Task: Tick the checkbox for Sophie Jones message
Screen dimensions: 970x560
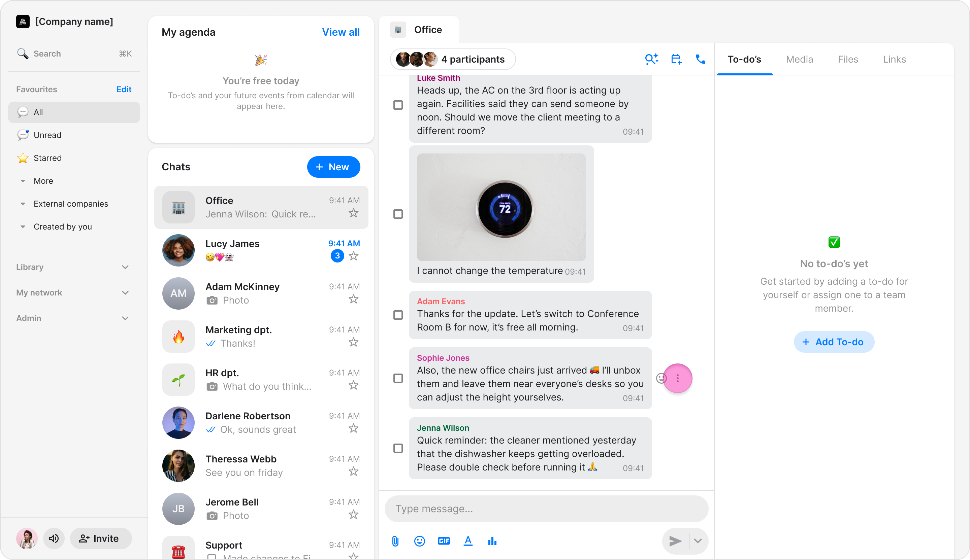Action: 398,379
